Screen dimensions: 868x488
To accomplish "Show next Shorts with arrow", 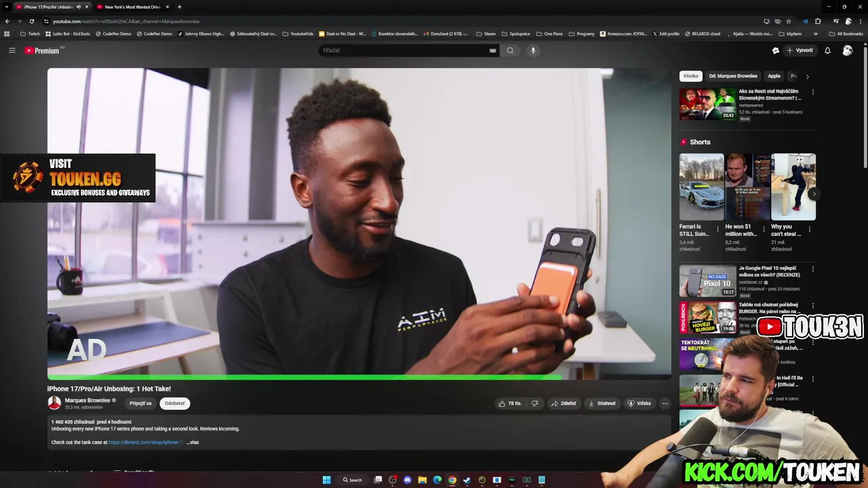I will (813, 194).
